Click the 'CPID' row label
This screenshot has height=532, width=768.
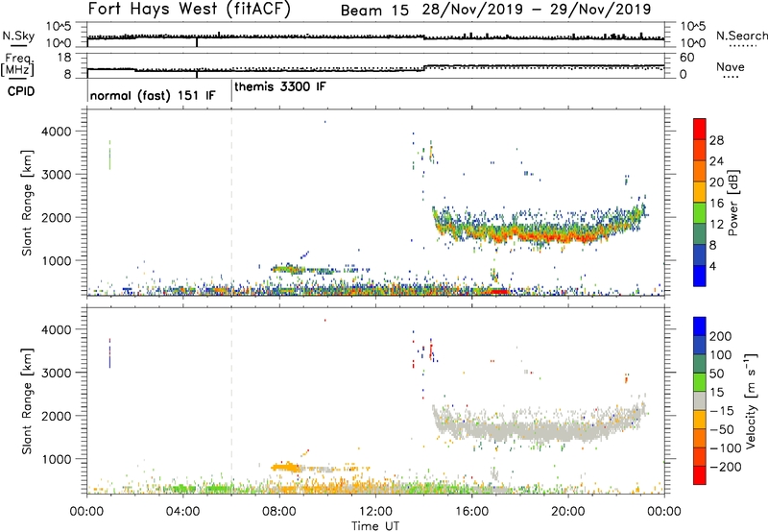(21, 91)
